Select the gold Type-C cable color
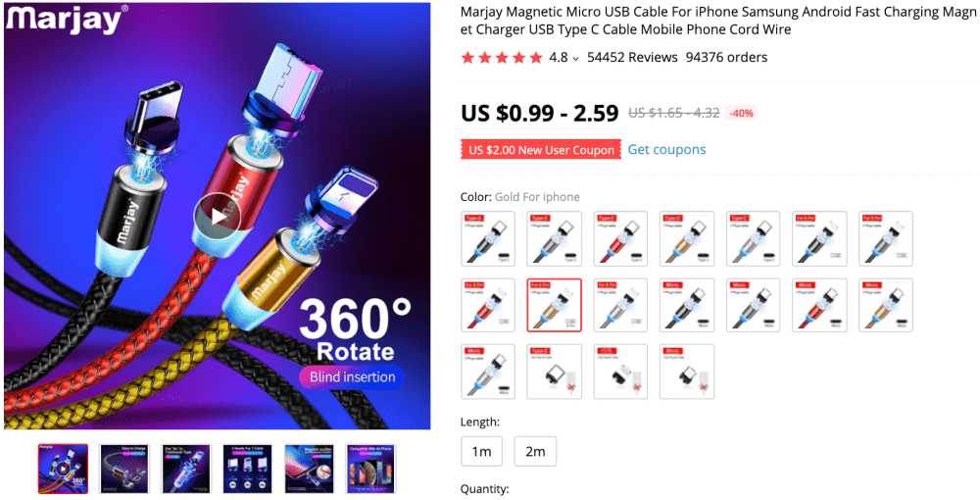This screenshot has height=500, width=980. pos(687,239)
